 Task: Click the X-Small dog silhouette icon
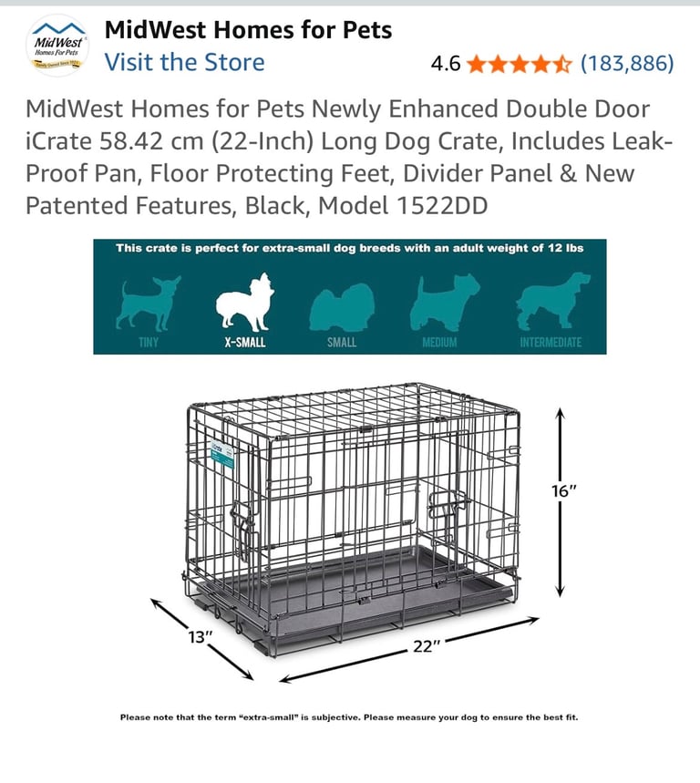(244, 302)
